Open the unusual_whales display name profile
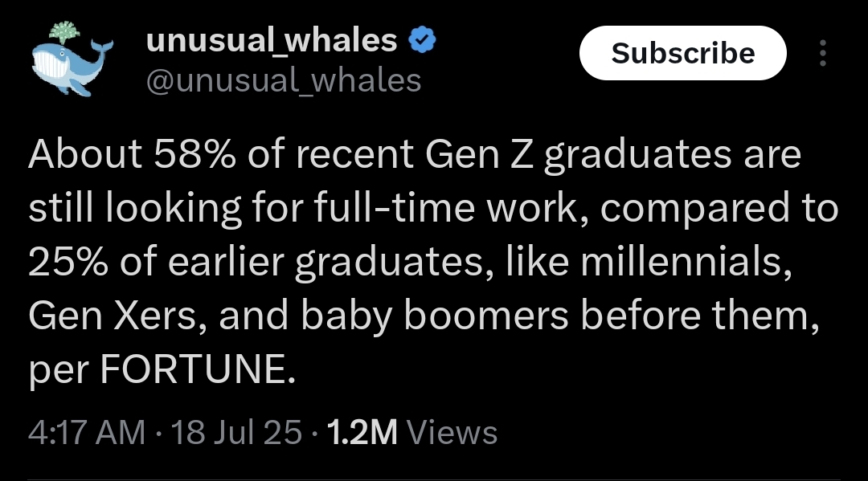The width and height of the screenshot is (868, 481). click(x=272, y=41)
